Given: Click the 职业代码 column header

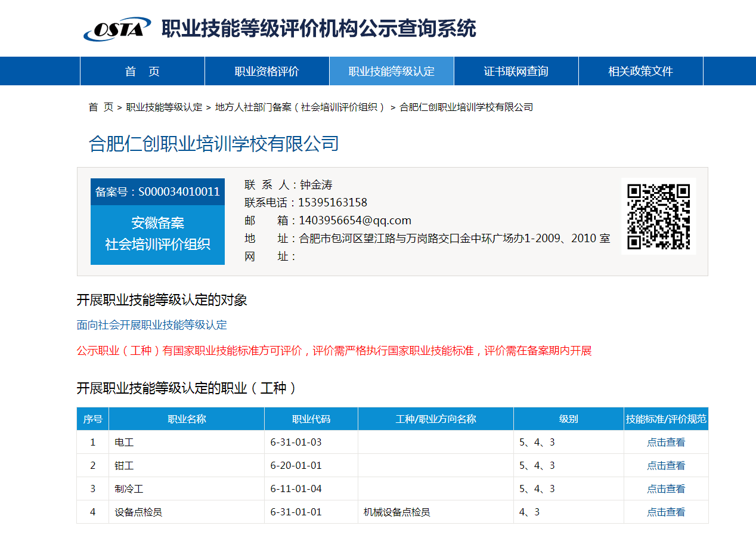Looking at the screenshot, I should [x=311, y=419].
